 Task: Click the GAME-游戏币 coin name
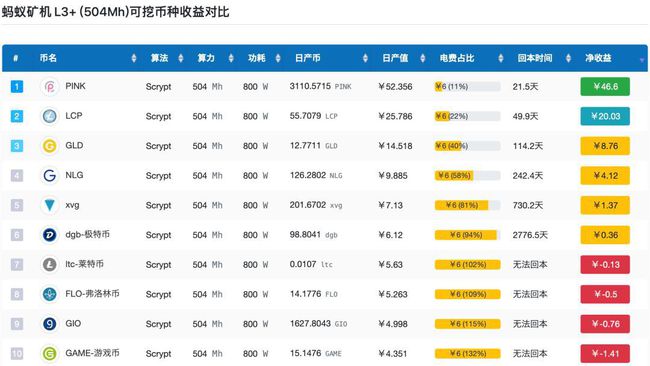(x=92, y=353)
